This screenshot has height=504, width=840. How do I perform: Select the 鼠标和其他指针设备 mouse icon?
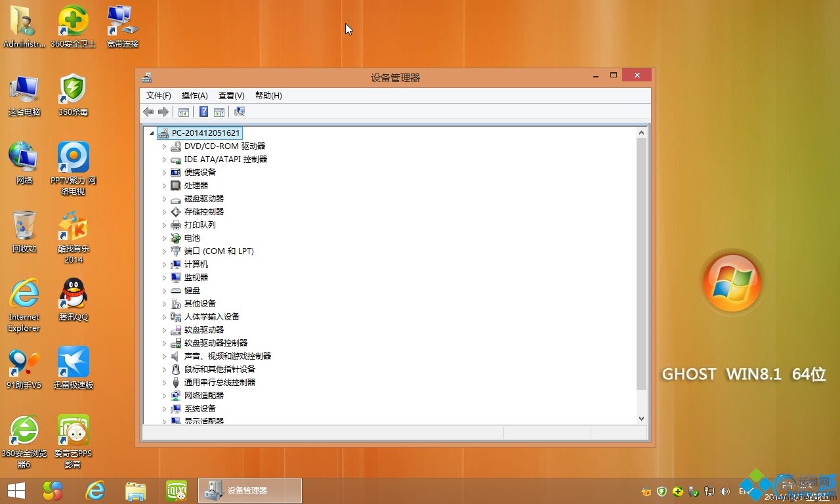pyautogui.click(x=176, y=369)
